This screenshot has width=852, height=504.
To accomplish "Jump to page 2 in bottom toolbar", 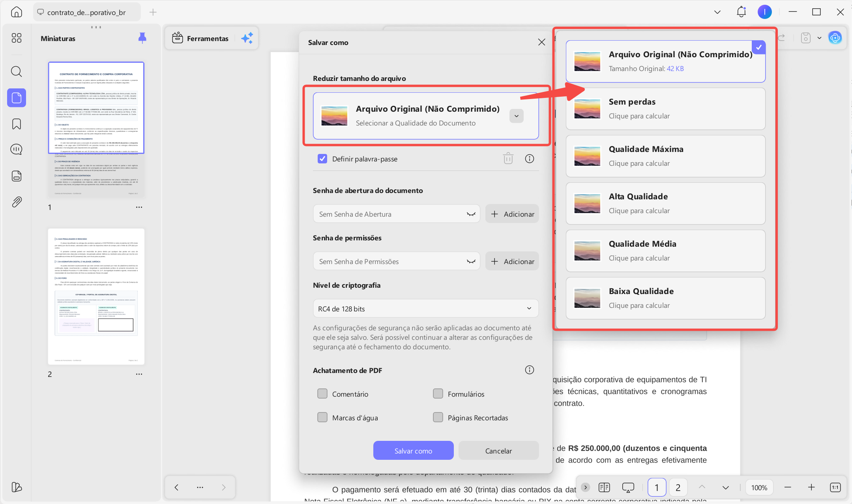I will pos(678,487).
